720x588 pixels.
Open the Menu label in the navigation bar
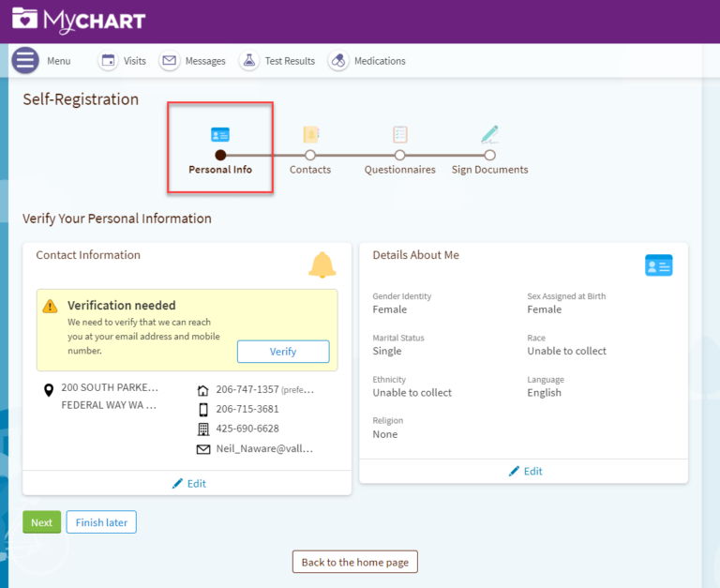59,61
